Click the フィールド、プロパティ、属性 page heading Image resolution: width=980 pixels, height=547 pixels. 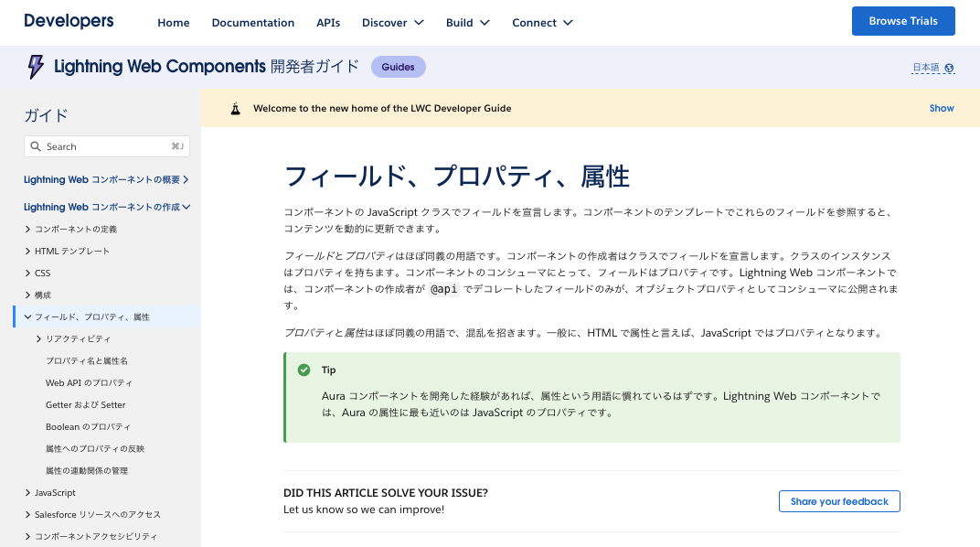[456, 177]
